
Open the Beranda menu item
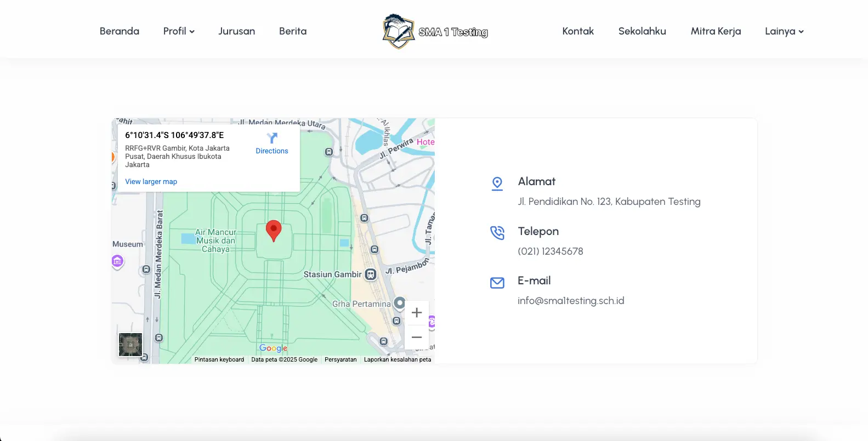(x=120, y=31)
